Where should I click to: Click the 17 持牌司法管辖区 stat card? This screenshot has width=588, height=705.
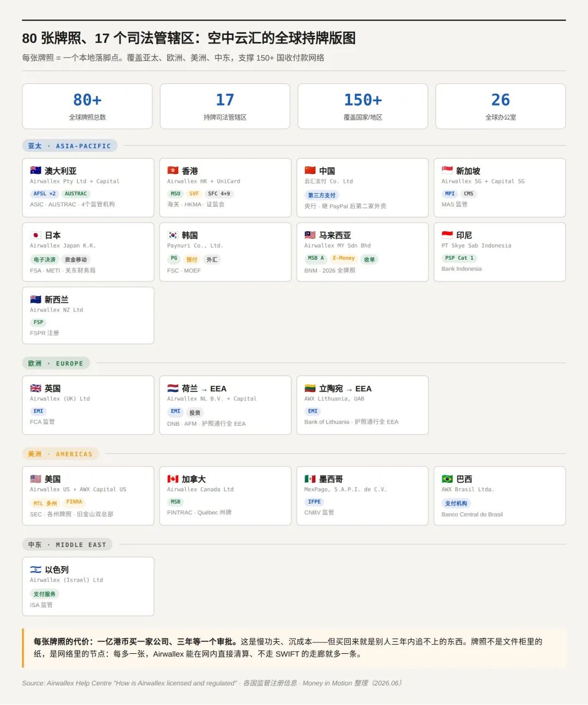(225, 106)
